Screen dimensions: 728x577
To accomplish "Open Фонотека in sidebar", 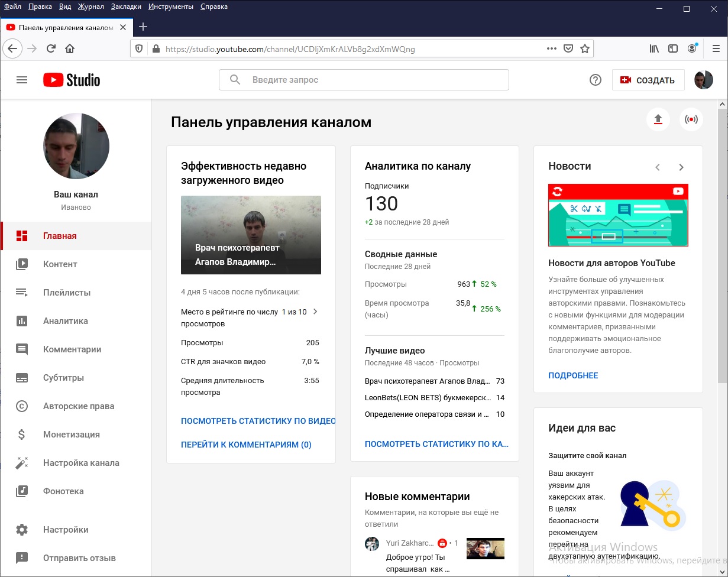I will pyautogui.click(x=76, y=491).
